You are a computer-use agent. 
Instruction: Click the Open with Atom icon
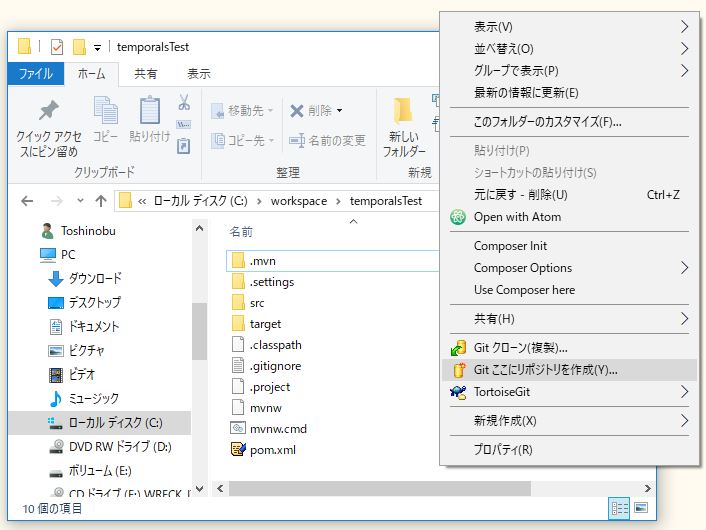(x=458, y=217)
